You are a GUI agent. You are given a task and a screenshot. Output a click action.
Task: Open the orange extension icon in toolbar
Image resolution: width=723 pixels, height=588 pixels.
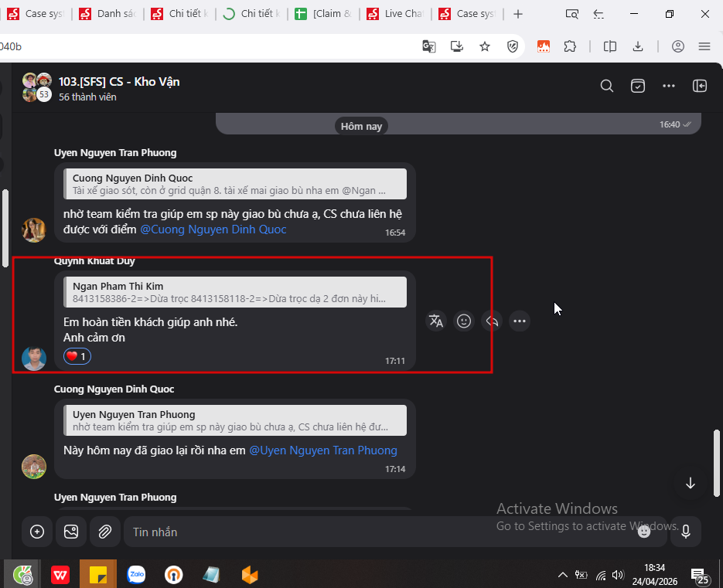pyautogui.click(x=543, y=46)
